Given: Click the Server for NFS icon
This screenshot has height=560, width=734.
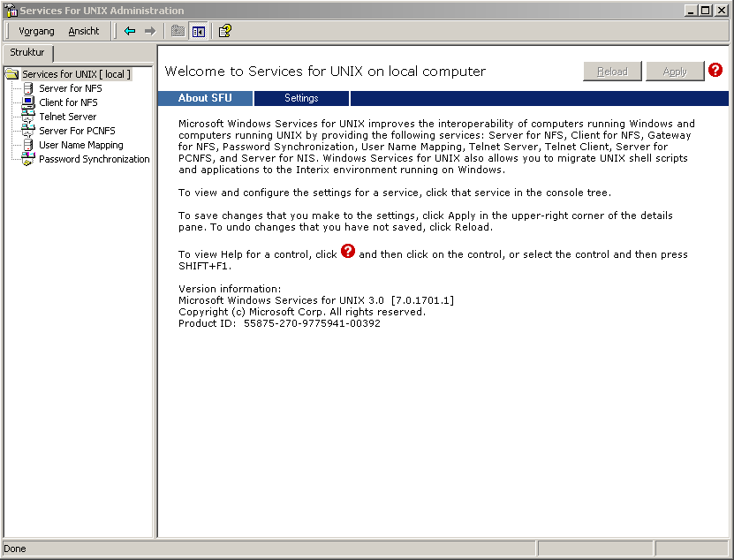Looking at the screenshot, I should pos(28,88).
